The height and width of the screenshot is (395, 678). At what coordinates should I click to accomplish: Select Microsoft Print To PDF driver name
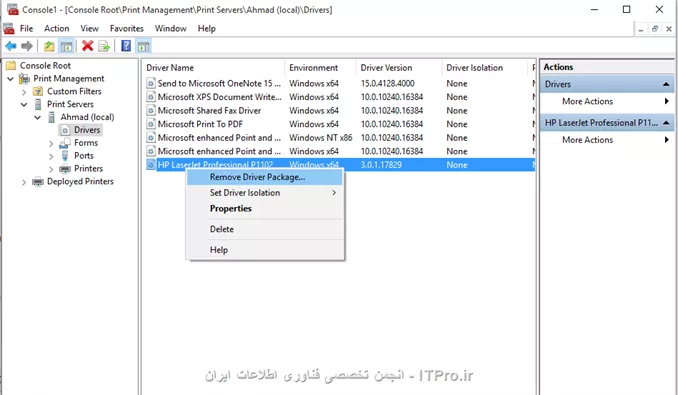tap(200, 124)
